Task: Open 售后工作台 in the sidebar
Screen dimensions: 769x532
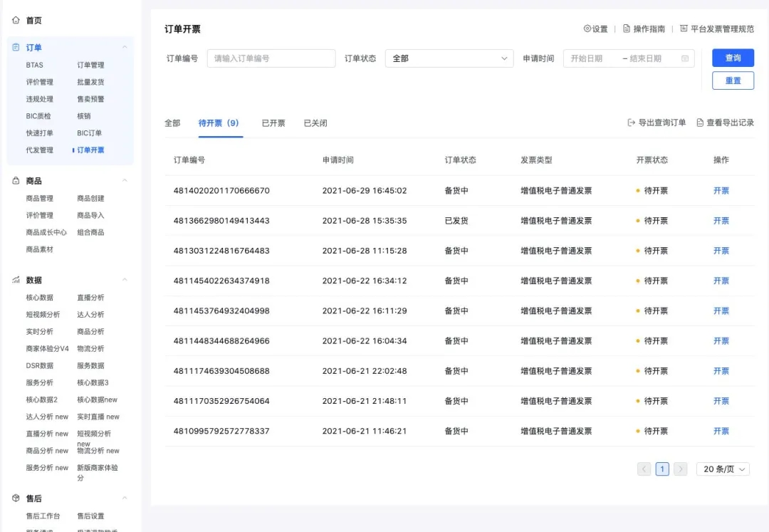Action: tap(43, 516)
